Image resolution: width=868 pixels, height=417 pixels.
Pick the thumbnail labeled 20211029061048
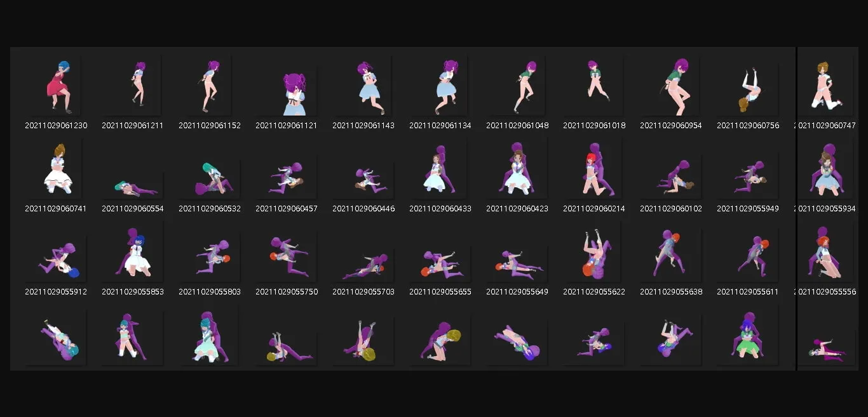click(517, 87)
